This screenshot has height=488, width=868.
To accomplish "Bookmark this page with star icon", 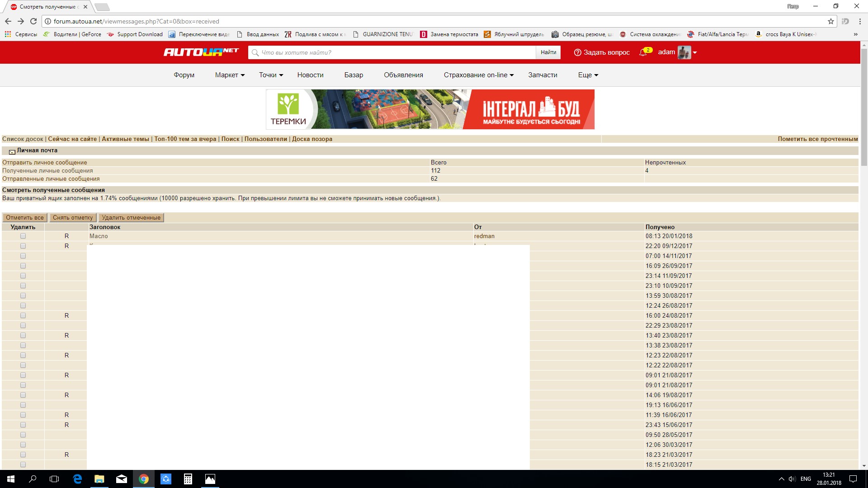I will coord(830,21).
